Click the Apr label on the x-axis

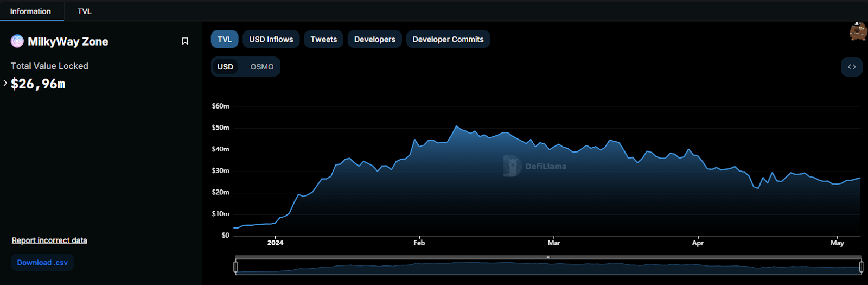698,243
